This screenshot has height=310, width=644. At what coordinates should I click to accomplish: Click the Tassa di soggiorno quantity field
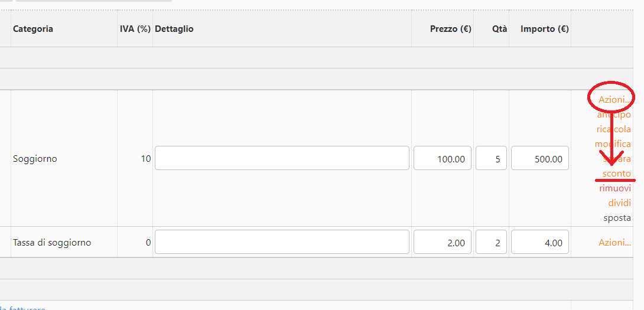pyautogui.click(x=491, y=242)
